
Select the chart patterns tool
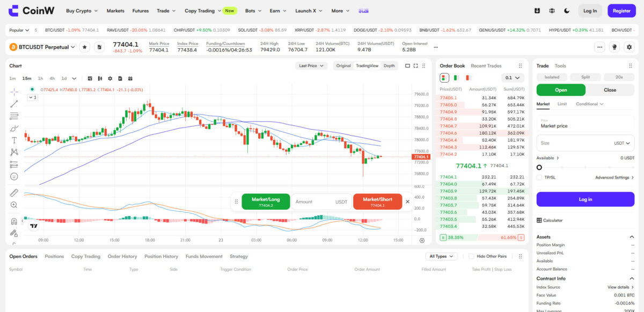14,152
